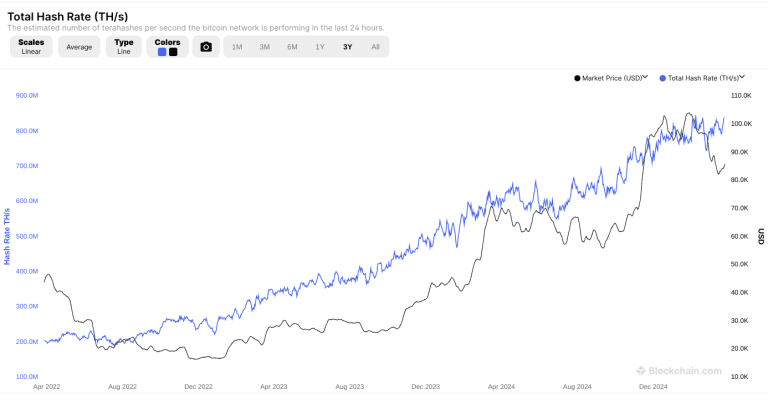Click the Blockchain.com watermark logo
Viewport: 768px width, 400px height.
[643, 370]
